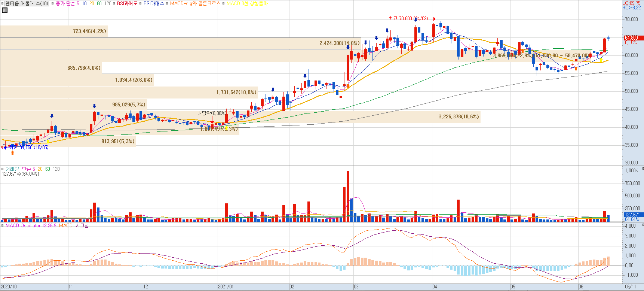Click the 2021/01 date axis label

tap(226, 287)
